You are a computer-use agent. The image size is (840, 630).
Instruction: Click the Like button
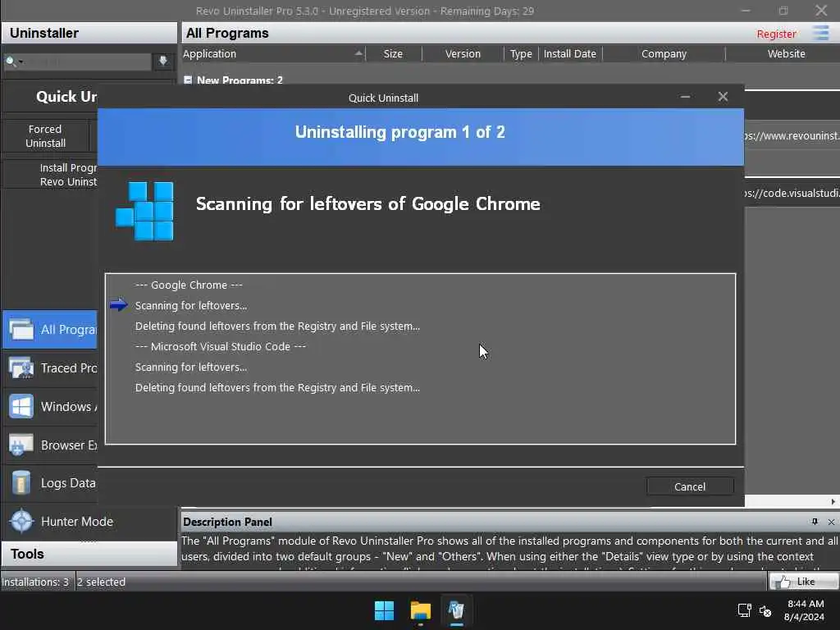804,582
